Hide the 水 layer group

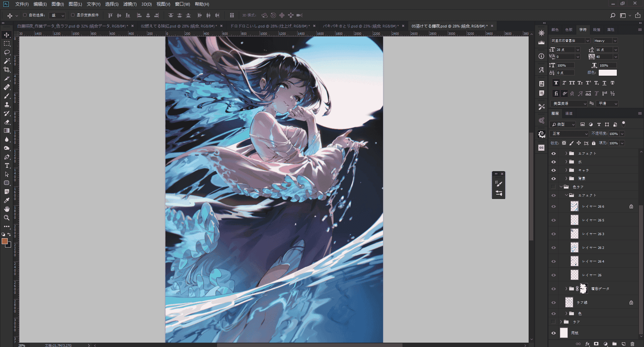(553, 162)
